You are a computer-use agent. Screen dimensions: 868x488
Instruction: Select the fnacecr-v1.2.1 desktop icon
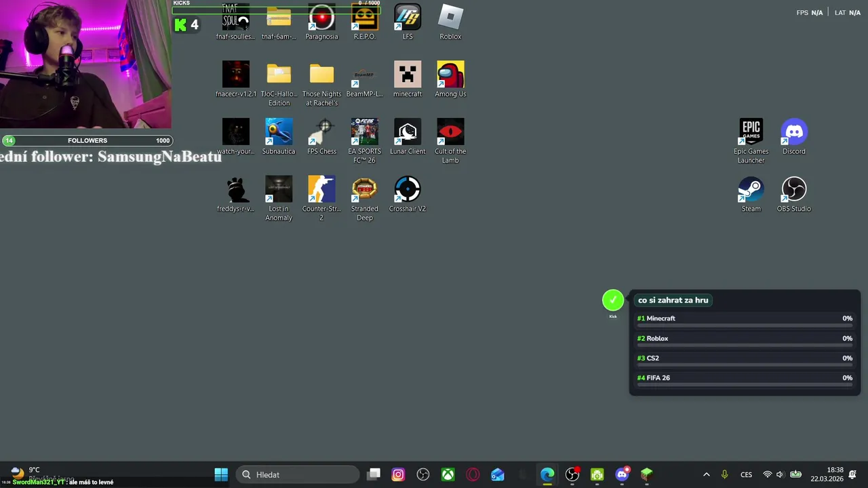(x=235, y=79)
